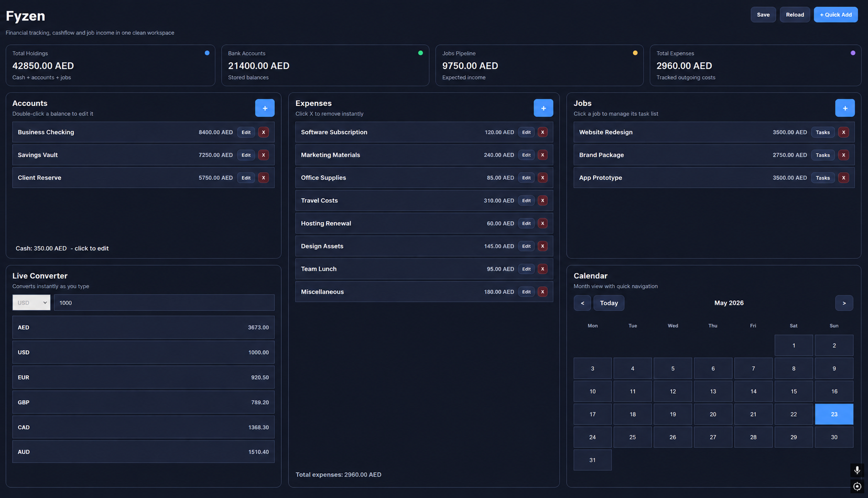Remove the App Prototype job

(843, 178)
